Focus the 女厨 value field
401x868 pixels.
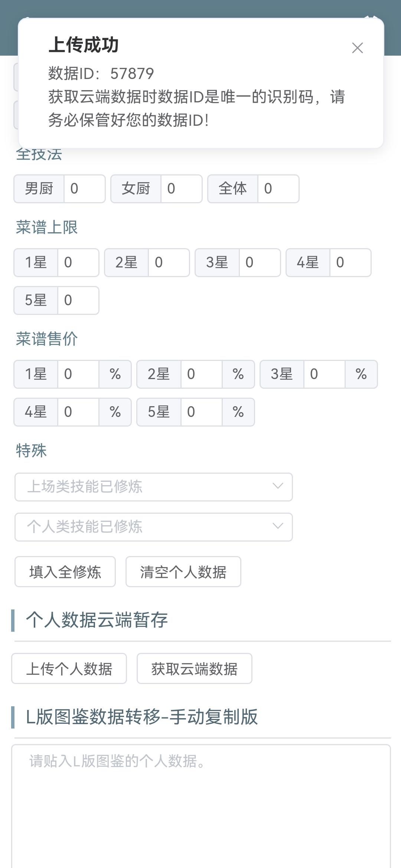182,189
